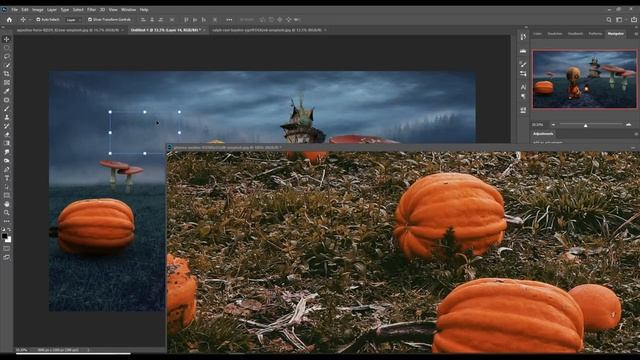Select the Gradient tool
640x360 pixels.
click(7, 143)
